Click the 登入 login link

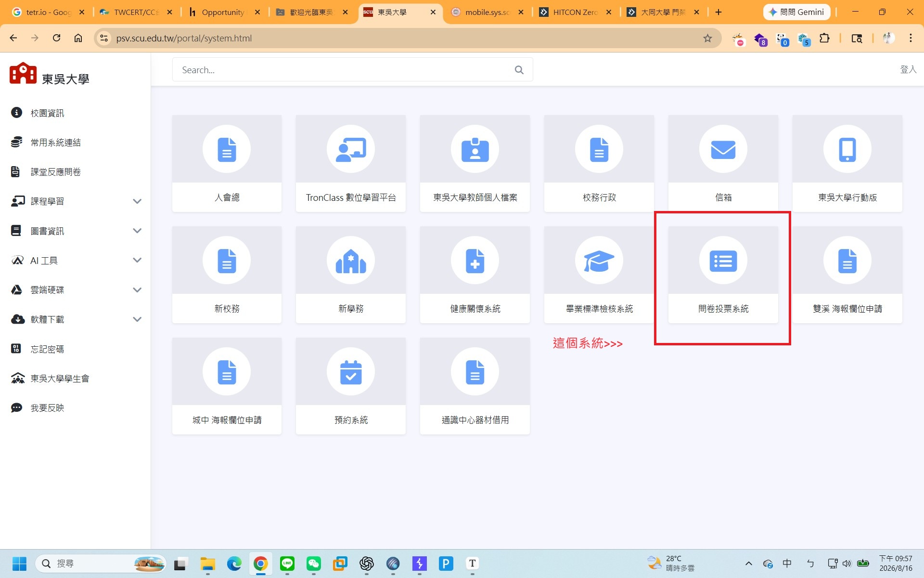908,69
